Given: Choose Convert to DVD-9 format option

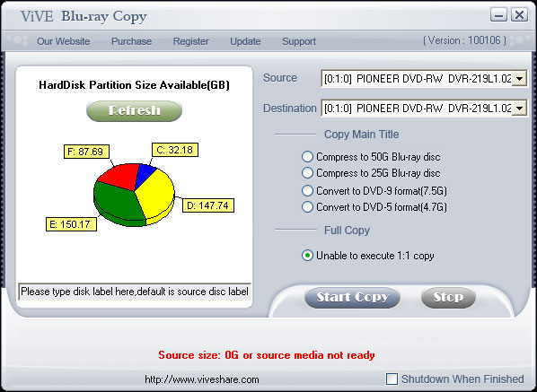Looking at the screenshot, I should (x=307, y=190).
